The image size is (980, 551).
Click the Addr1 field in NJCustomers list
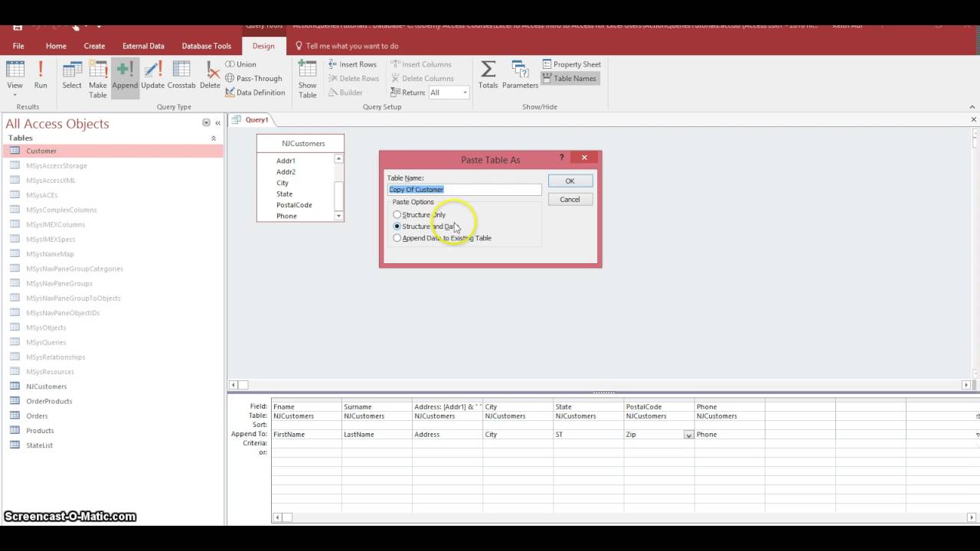[286, 161]
